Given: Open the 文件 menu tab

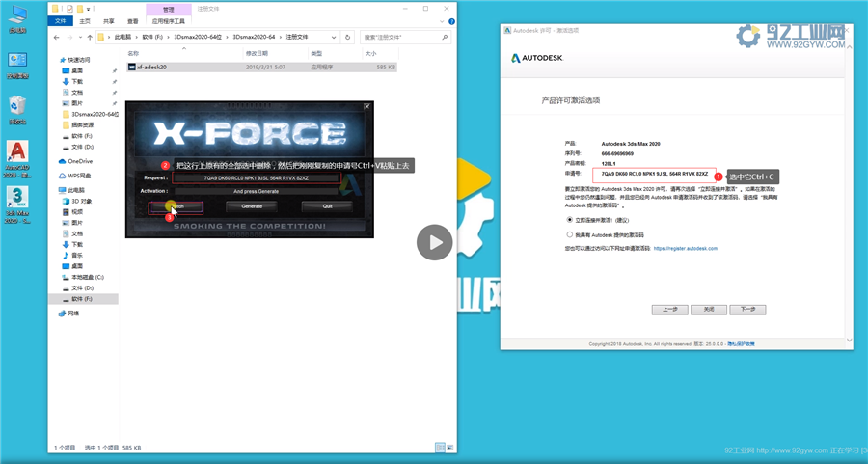Looking at the screenshot, I should (x=61, y=21).
